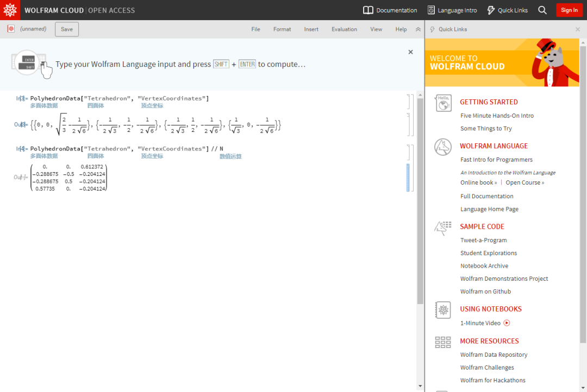Dismiss the Shift+Enter hint banner
The image size is (587, 392).
point(411,52)
